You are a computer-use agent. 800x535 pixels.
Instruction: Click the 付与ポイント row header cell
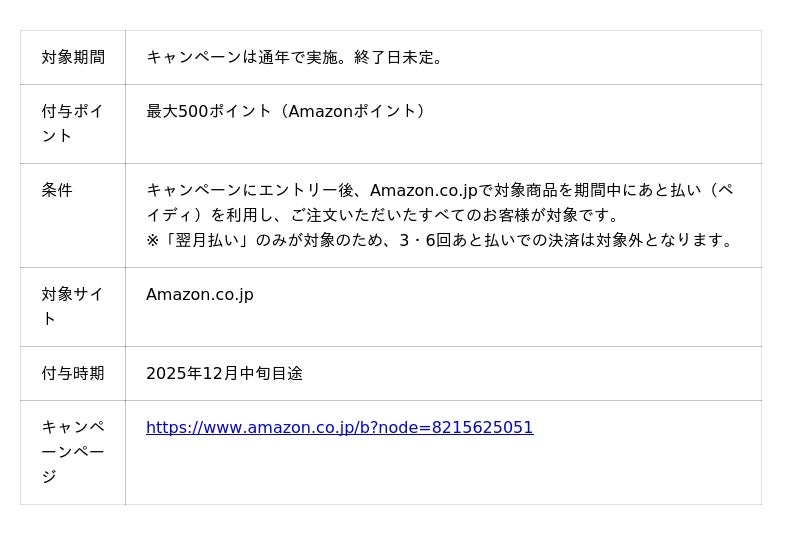click(x=73, y=123)
